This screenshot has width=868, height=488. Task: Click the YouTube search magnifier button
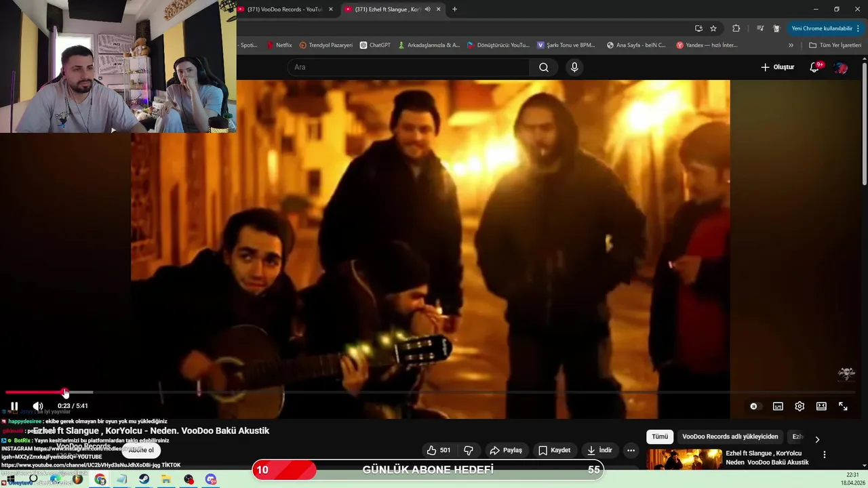click(544, 67)
